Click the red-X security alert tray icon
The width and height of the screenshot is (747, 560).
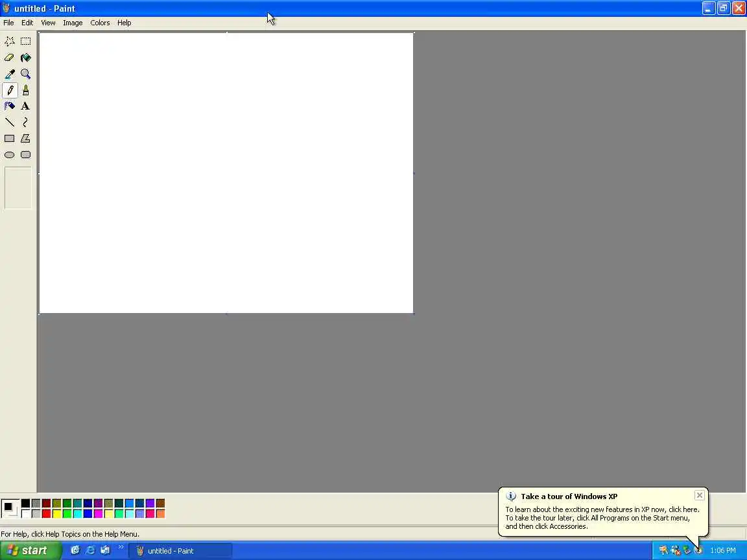(675, 550)
